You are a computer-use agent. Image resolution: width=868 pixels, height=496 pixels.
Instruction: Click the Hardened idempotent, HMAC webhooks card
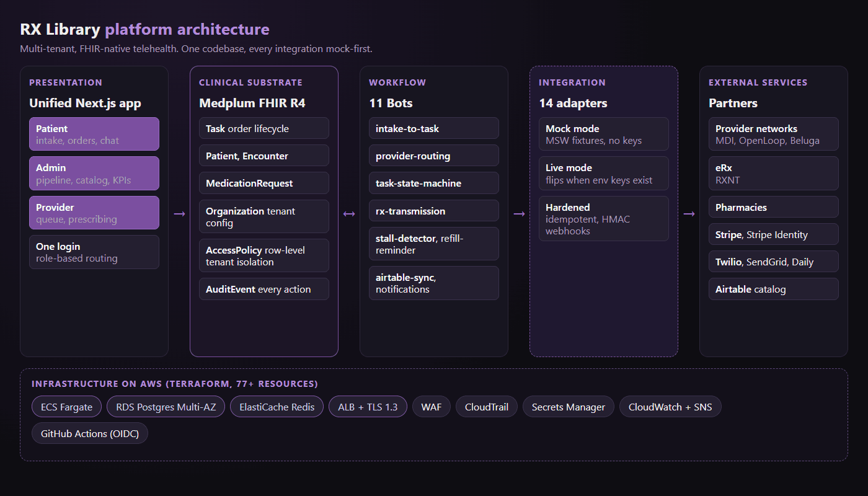coord(604,218)
